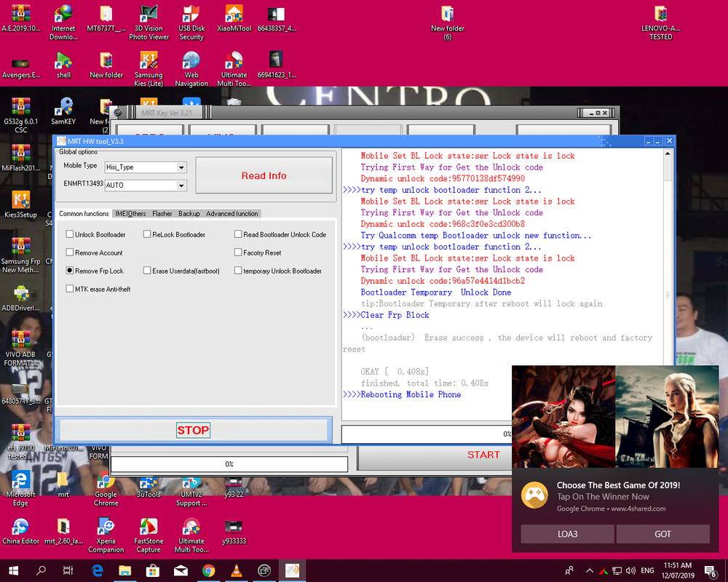Switch to IMEI|Others tab

(130, 213)
